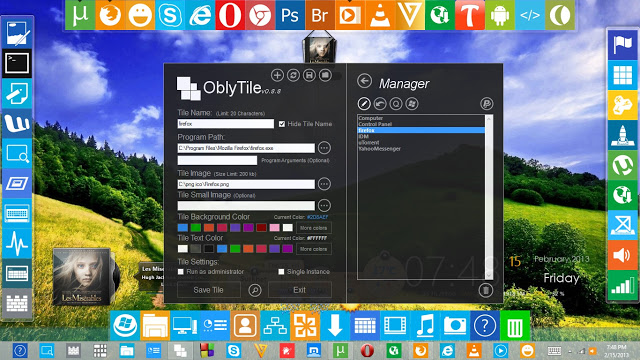Click the folder icon in the OblyTile header

tap(325, 75)
